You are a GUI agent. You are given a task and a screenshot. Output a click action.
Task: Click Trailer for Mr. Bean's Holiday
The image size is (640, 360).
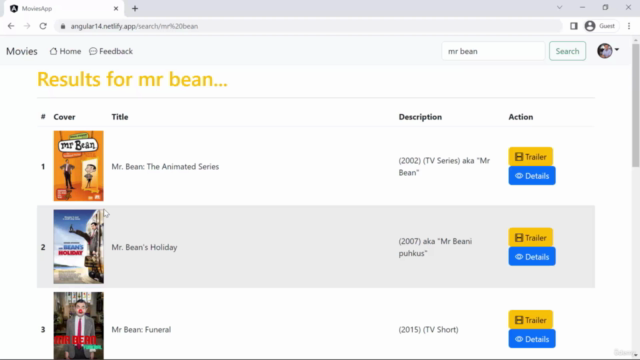531,238
